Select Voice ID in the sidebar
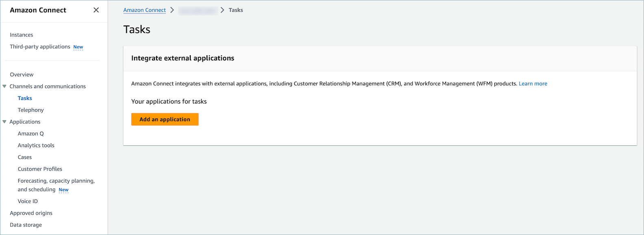 (x=28, y=201)
